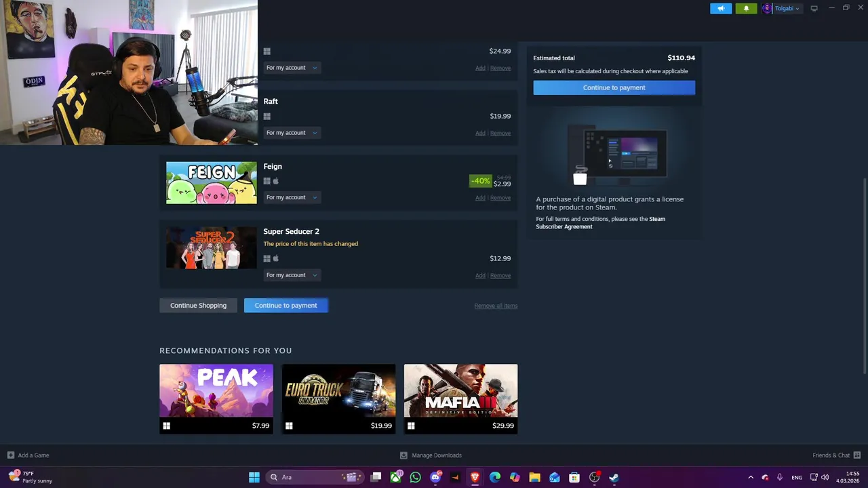Click the taskbar search box Ara
This screenshot has width=868, height=488.
pyautogui.click(x=314, y=477)
